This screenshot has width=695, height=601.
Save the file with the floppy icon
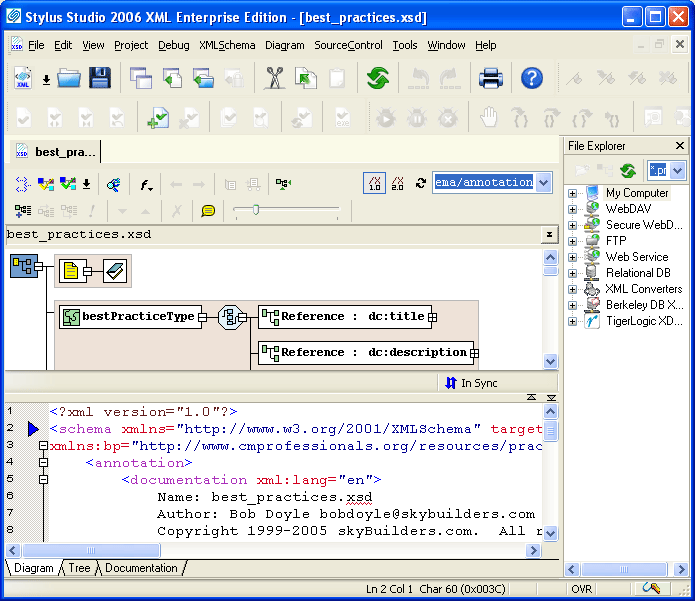click(x=100, y=78)
